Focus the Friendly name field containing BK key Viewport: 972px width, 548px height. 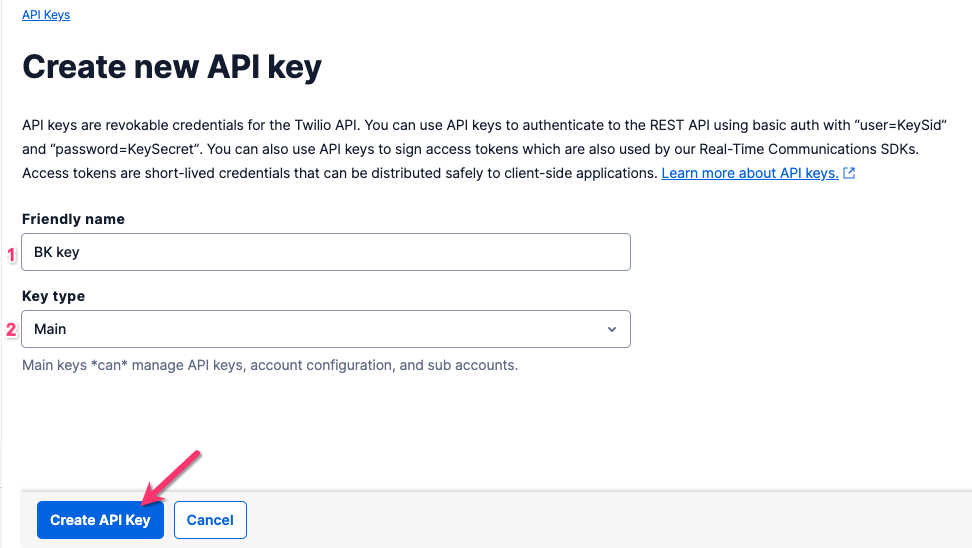[x=326, y=252]
